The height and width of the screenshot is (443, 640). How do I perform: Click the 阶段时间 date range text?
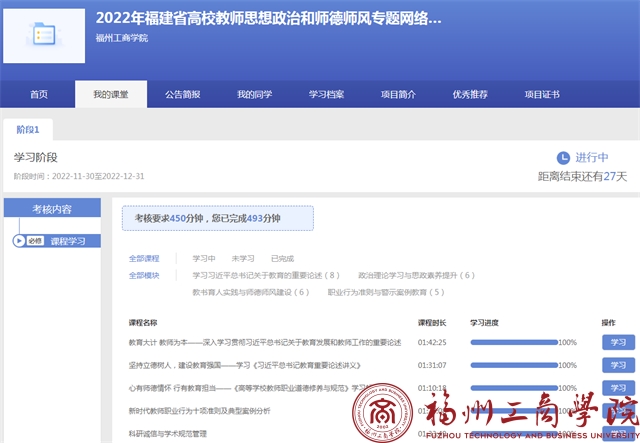tap(79, 176)
